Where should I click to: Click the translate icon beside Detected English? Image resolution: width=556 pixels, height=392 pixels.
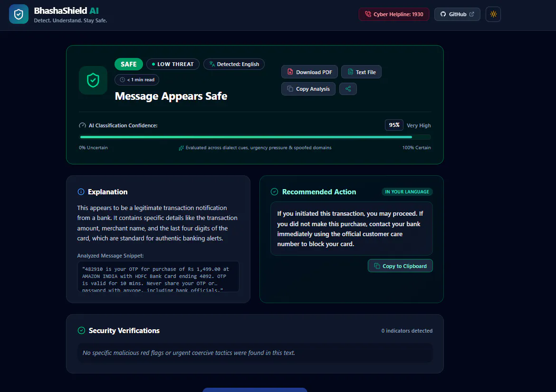212,64
